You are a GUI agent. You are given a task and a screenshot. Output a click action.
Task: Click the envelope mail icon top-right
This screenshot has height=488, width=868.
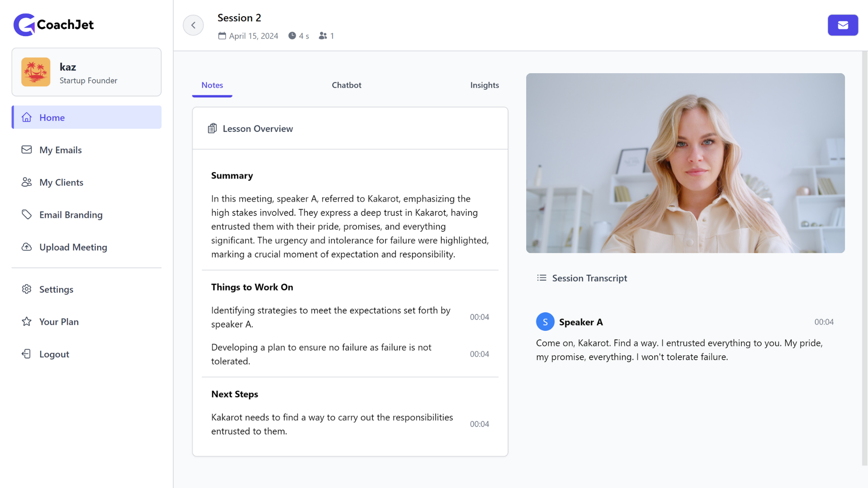click(x=843, y=25)
